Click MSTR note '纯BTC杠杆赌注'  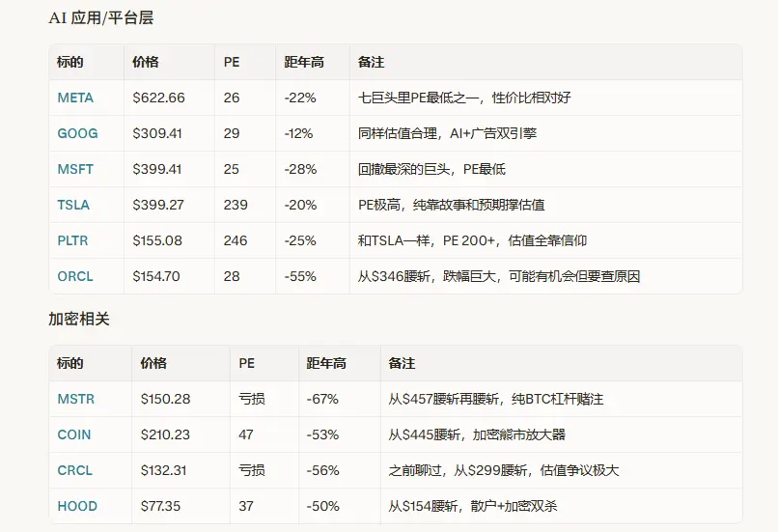click(558, 399)
